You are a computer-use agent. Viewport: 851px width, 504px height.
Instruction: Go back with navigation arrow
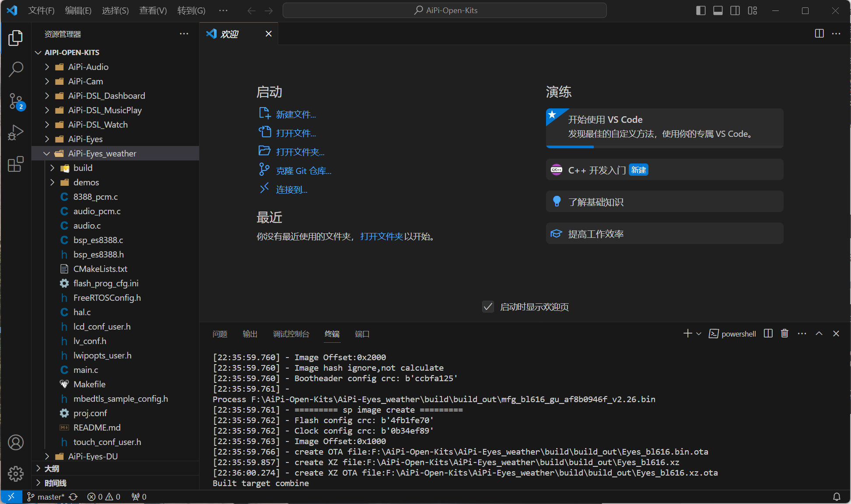251,10
